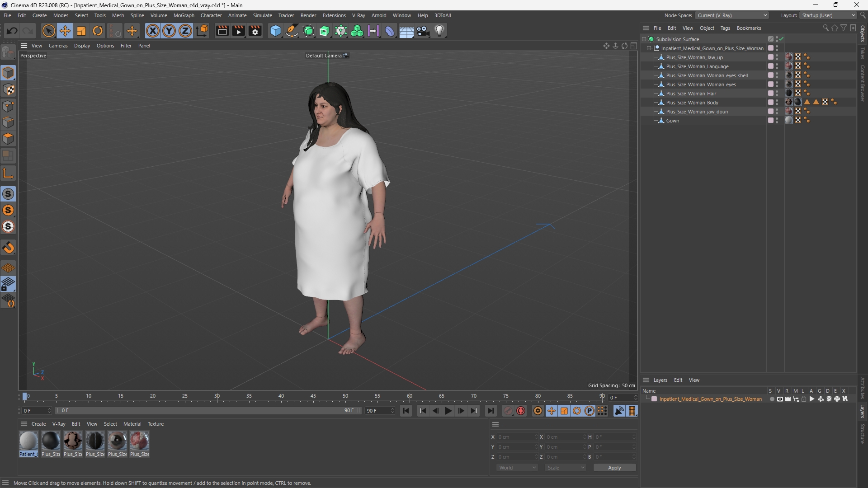Open the Scale coordinate dropdown

(565, 468)
